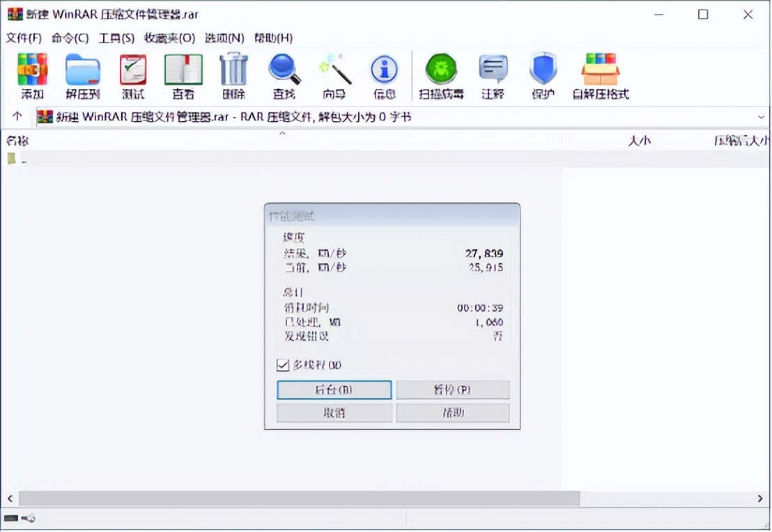
Task: Open the address bar dropdown arrow
Action: [762, 116]
